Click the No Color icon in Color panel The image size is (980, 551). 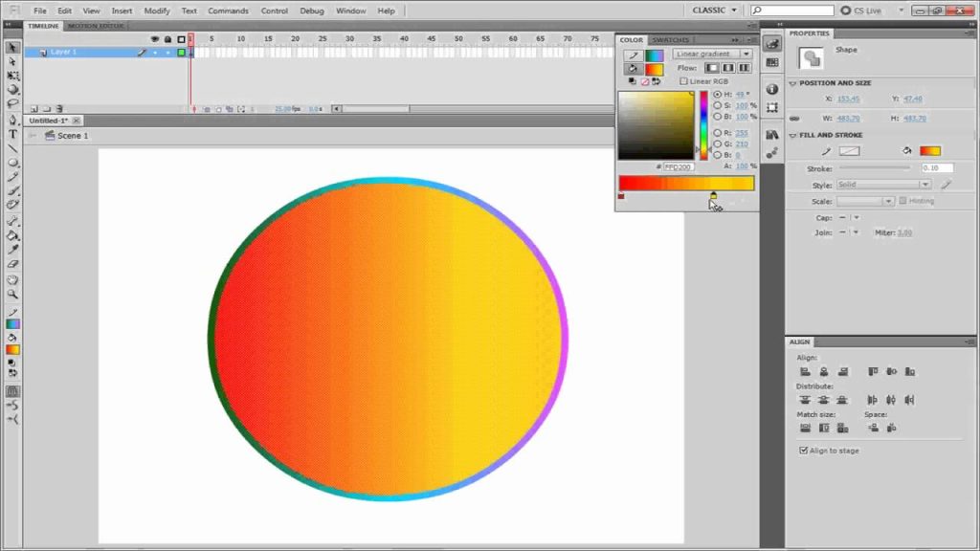click(644, 82)
